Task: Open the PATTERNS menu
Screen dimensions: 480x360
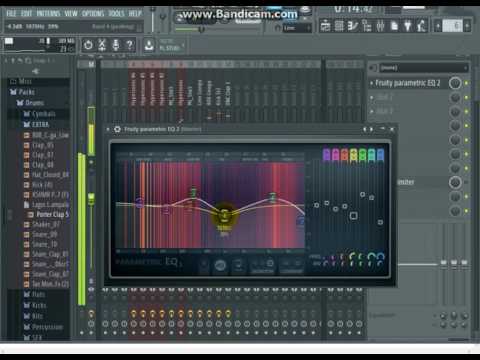Action: [x=48, y=14]
